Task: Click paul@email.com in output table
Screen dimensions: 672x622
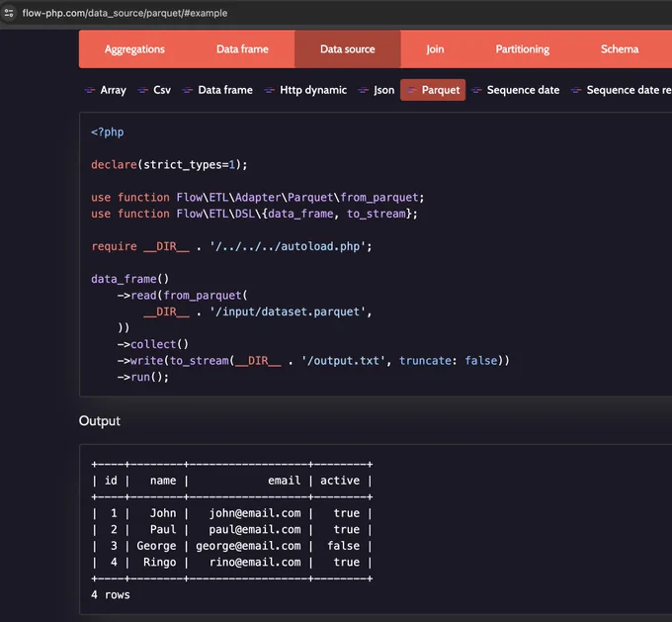Action: coord(255,529)
